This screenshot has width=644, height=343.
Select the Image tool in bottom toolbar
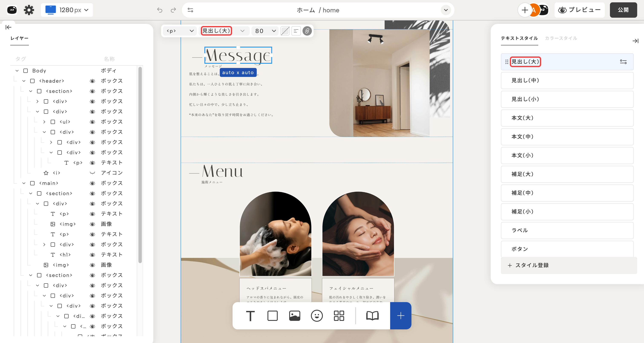click(x=295, y=316)
